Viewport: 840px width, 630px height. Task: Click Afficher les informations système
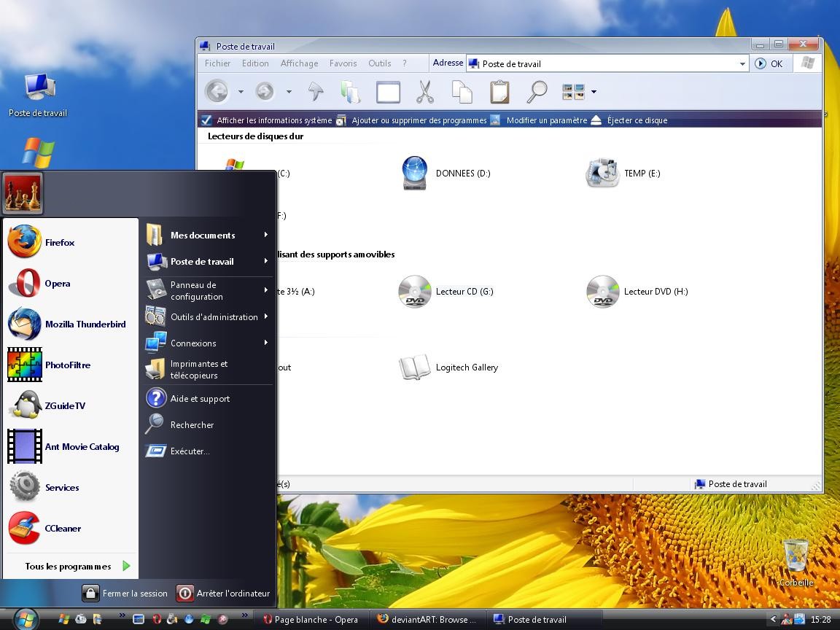(273, 120)
